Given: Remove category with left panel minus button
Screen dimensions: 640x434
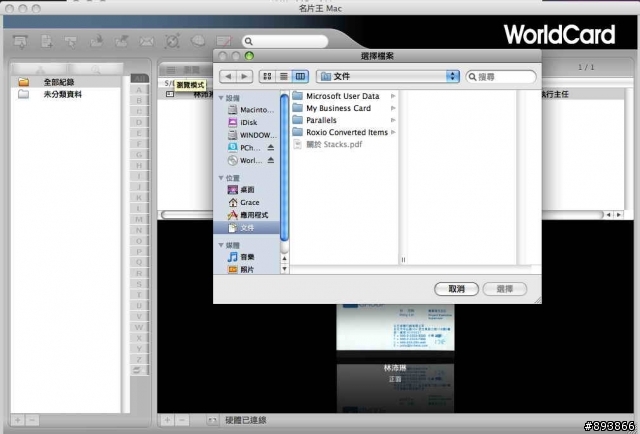Looking at the screenshot, I should click(x=32, y=420).
